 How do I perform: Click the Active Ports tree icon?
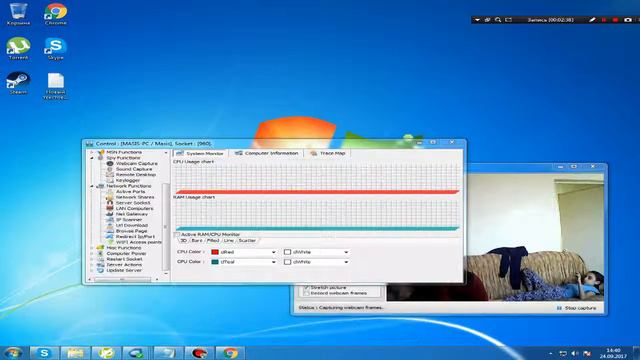click(x=110, y=191)
